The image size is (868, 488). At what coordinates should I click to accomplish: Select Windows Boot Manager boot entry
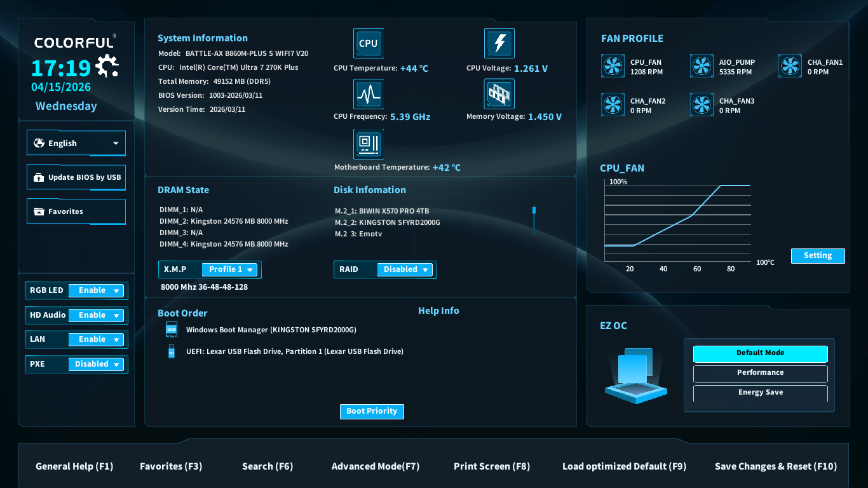tap(271, 330)
